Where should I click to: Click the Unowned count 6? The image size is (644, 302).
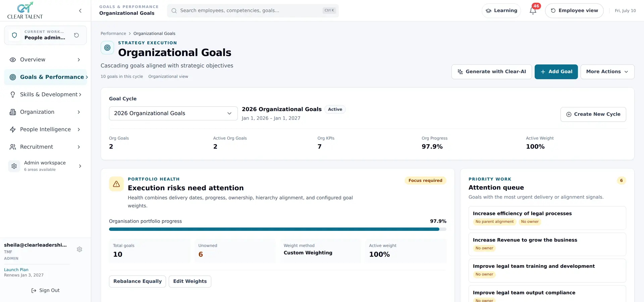tap(201, 255)
